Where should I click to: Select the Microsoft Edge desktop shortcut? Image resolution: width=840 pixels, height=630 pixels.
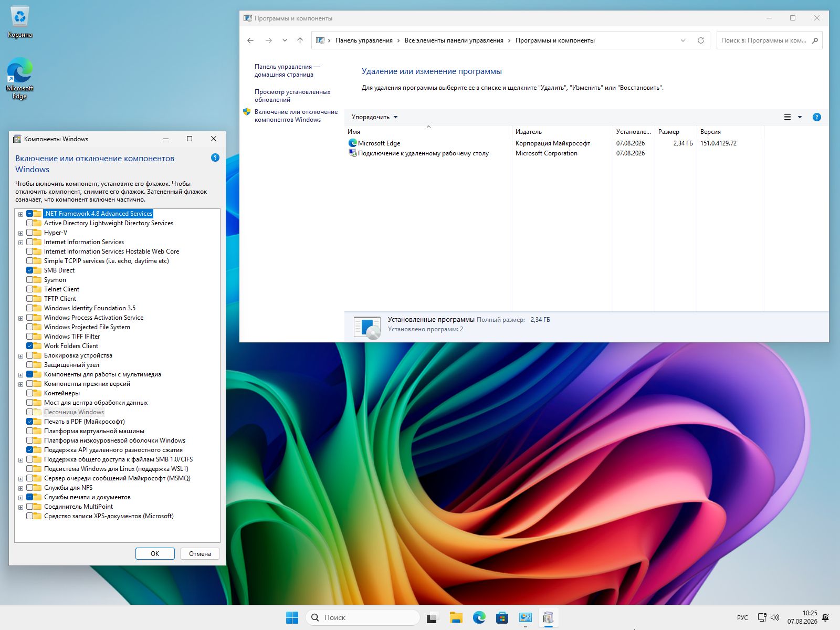20,78
